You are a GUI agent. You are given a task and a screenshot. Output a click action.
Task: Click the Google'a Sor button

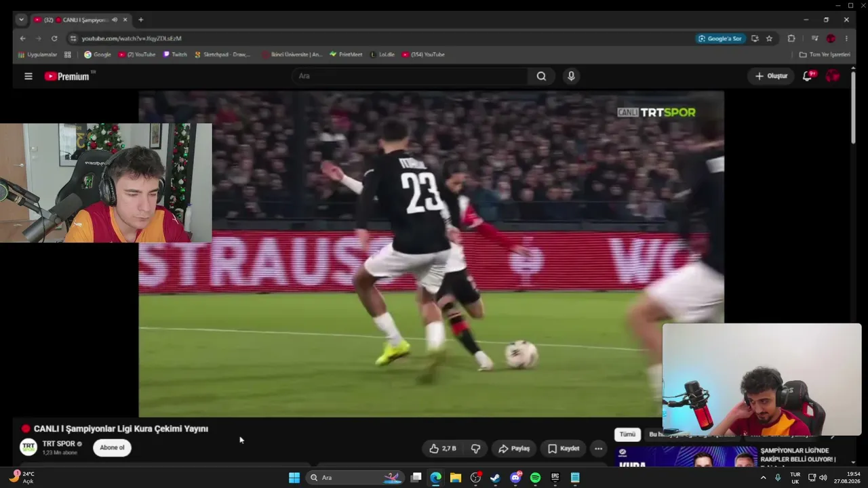pos(719,39)
